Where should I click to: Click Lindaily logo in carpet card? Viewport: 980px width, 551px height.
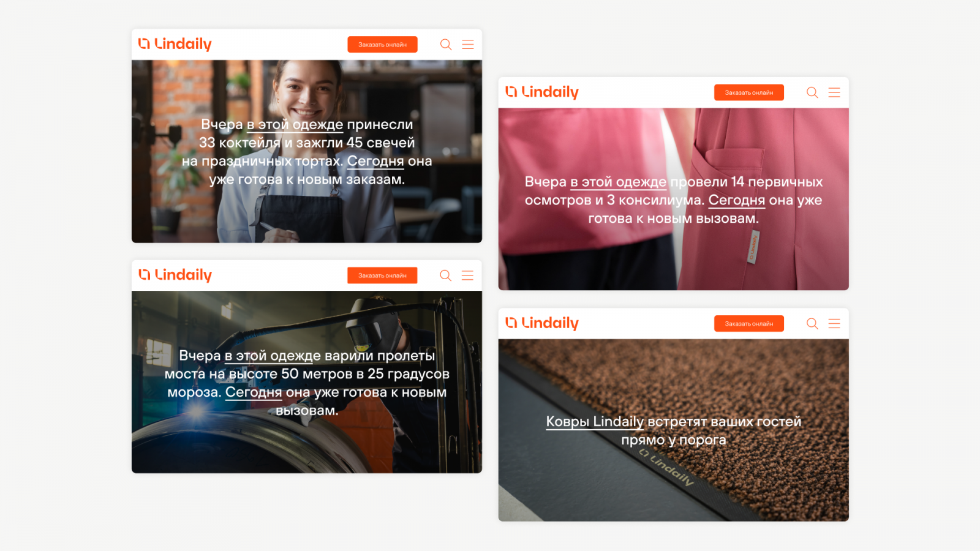[541, 323]
